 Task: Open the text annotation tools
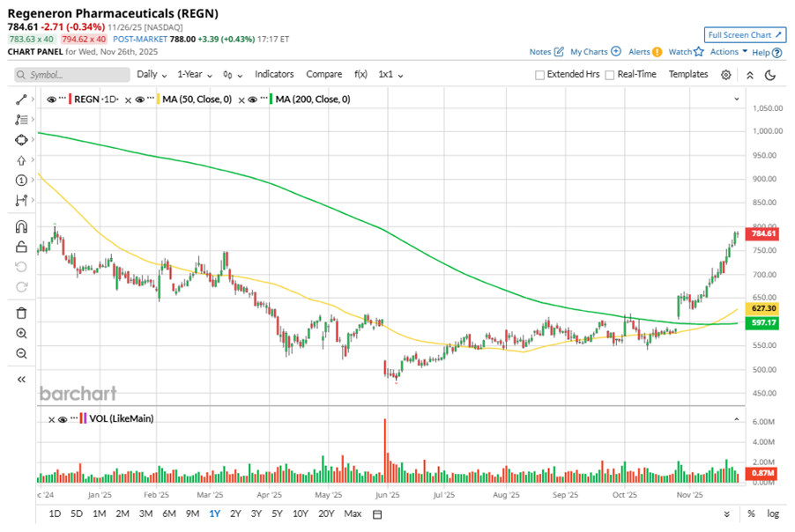pyautogui.click(x=21, y=120)
